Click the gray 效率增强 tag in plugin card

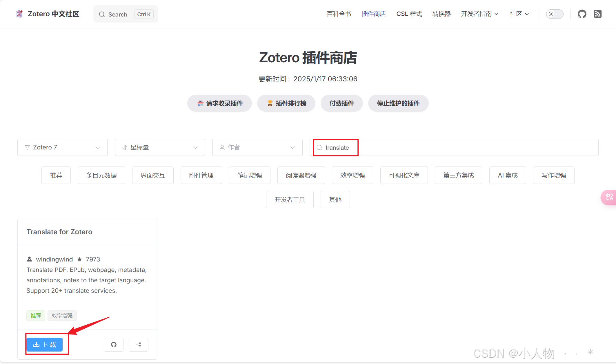[x=62, y=315]
